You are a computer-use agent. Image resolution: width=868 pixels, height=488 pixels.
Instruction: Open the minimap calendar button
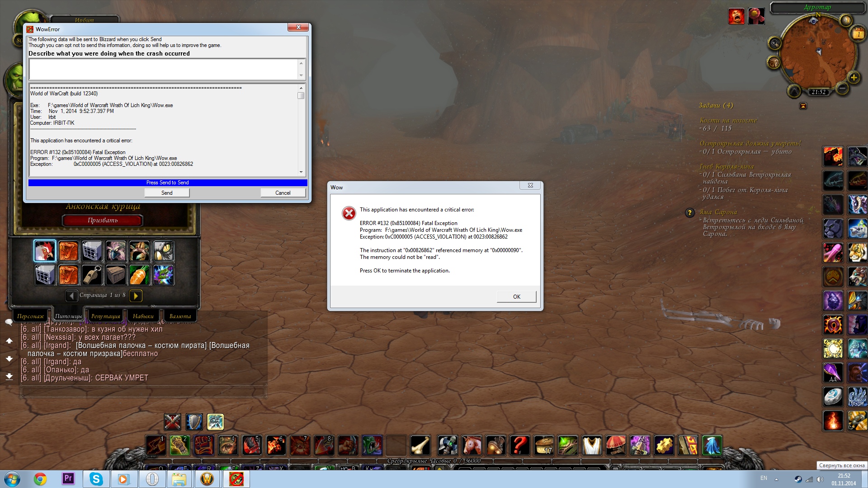pyautogui.click(x=858, y=33)
